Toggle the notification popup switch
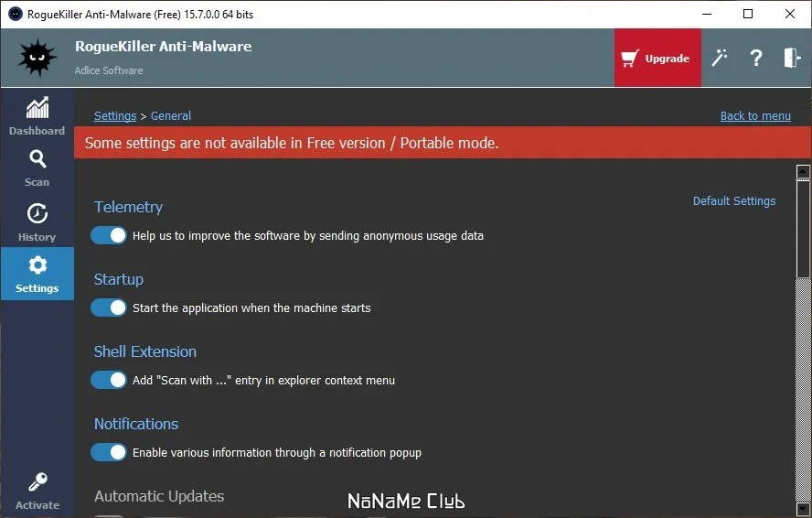This screenshot has height=518, width=812. [109, 452]
